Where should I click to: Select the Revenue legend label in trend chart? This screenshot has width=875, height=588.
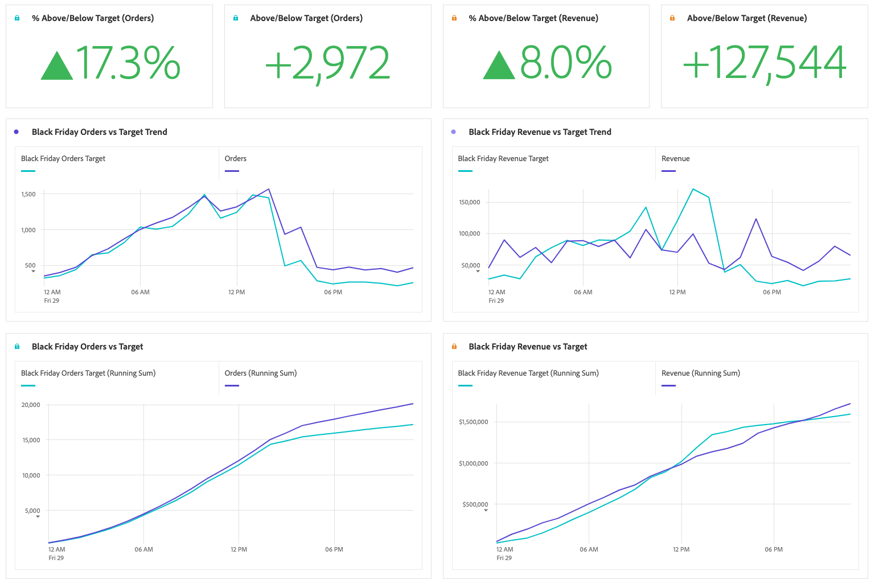click(x=676, y=159)
